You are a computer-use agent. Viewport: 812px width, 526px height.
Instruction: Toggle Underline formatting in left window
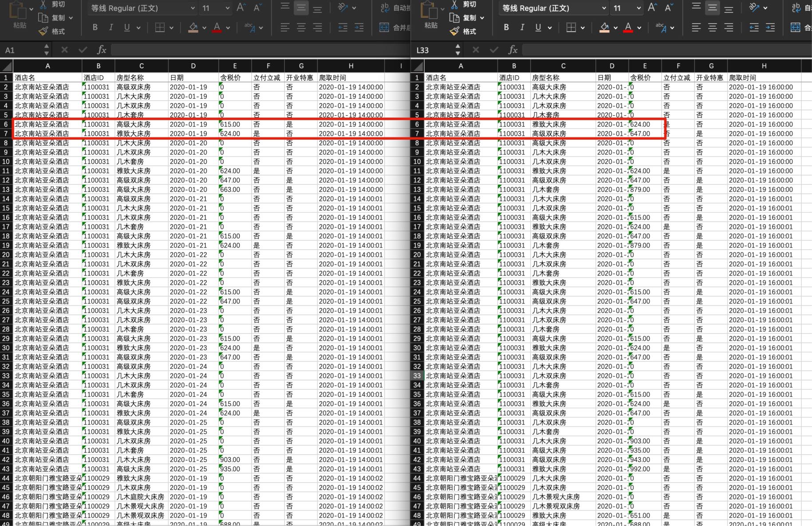tap(127, 27)
